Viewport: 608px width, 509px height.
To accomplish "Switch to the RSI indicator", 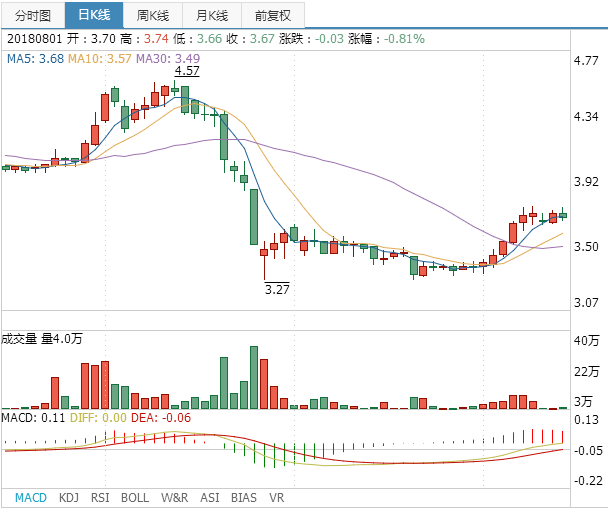I will 100,497.
